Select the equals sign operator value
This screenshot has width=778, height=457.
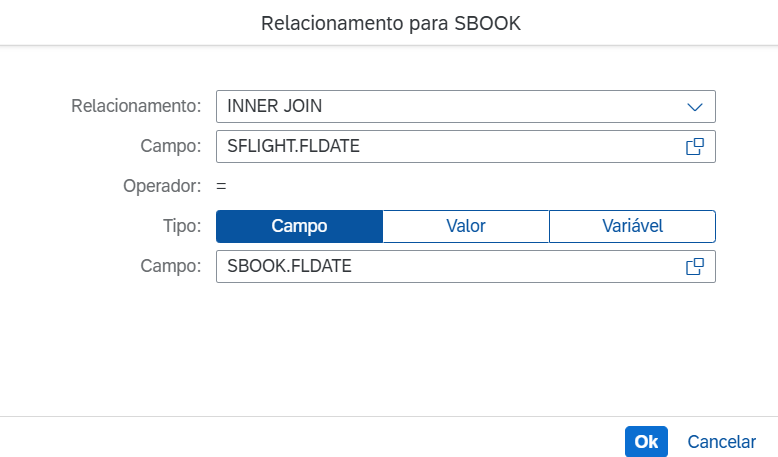click(221, 186)
